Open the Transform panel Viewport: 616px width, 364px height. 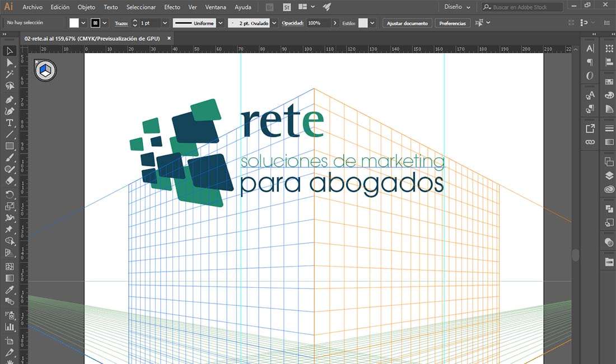tap(609, 48)
